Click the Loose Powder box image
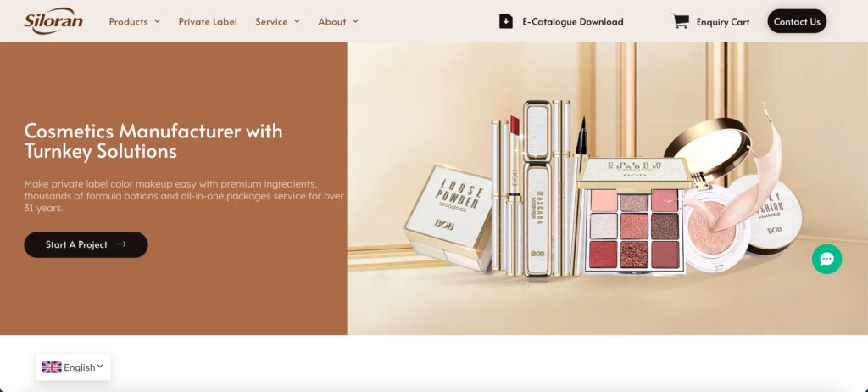 tap(448, 217)
